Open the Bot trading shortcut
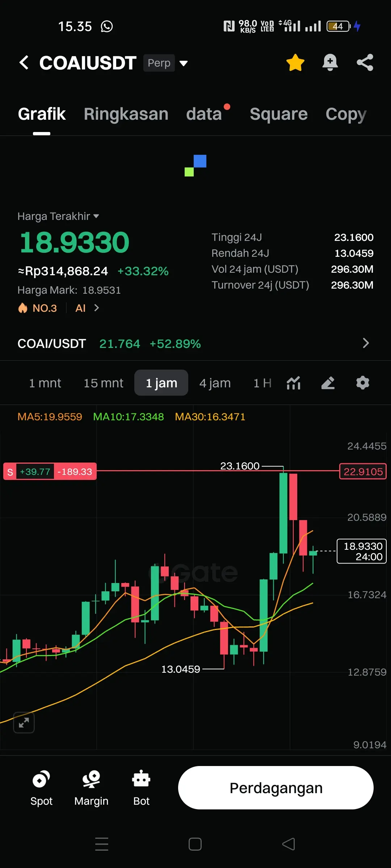 [x=141, y=788]
